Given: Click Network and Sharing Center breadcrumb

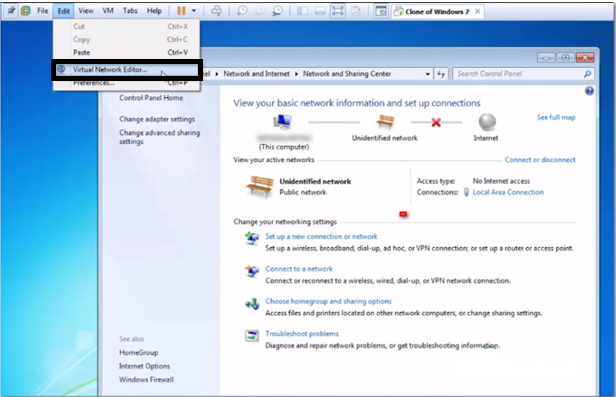Looking at the screenshot, I should (x=347, y=74).
